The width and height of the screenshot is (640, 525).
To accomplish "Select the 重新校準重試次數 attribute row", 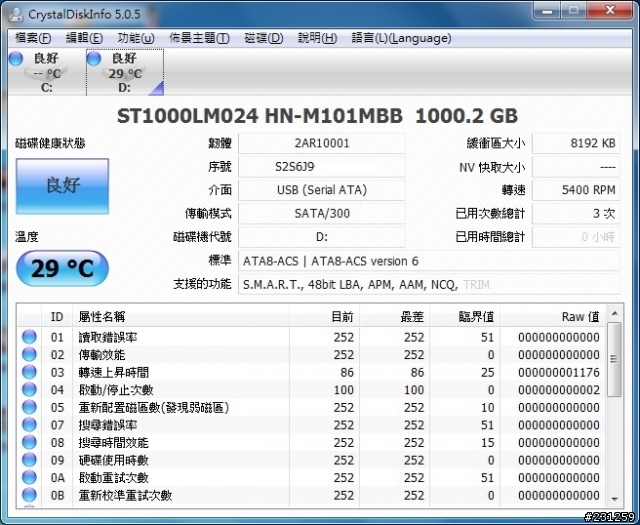I will coord(311,495).
